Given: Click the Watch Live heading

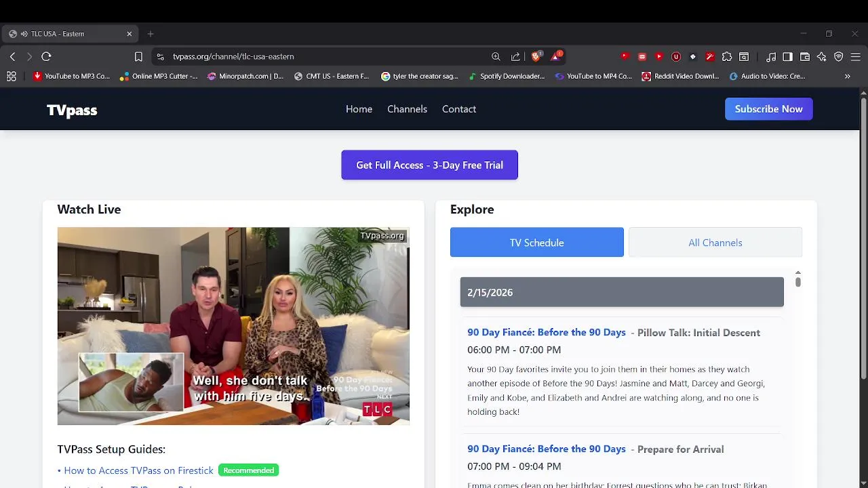Looking at the screenshot, I should [x=89, y=209].
